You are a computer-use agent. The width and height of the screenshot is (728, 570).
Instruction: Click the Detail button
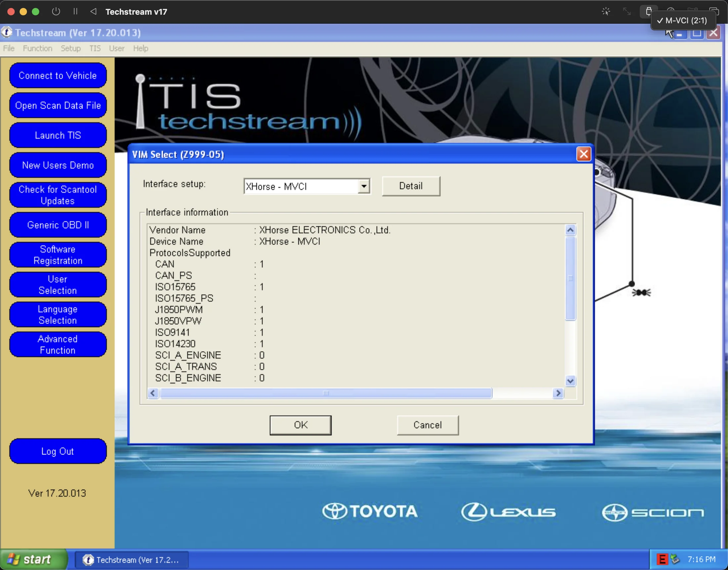click(x=411, y=186)
